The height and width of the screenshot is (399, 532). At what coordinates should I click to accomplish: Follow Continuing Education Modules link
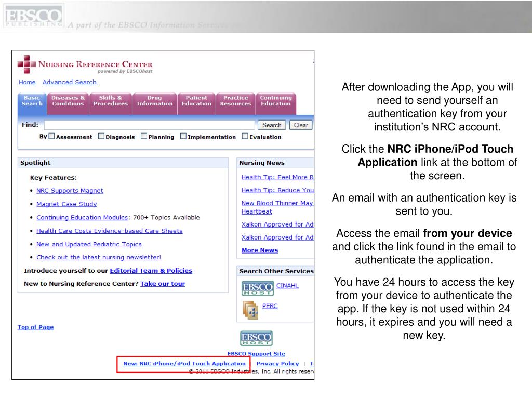tap(82, 218)
